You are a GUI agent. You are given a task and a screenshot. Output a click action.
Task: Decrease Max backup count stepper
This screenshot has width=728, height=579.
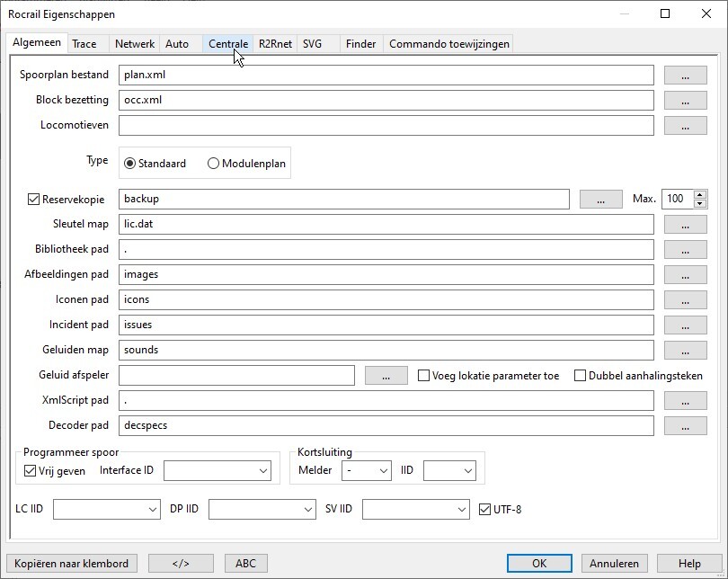click(700, 203)
